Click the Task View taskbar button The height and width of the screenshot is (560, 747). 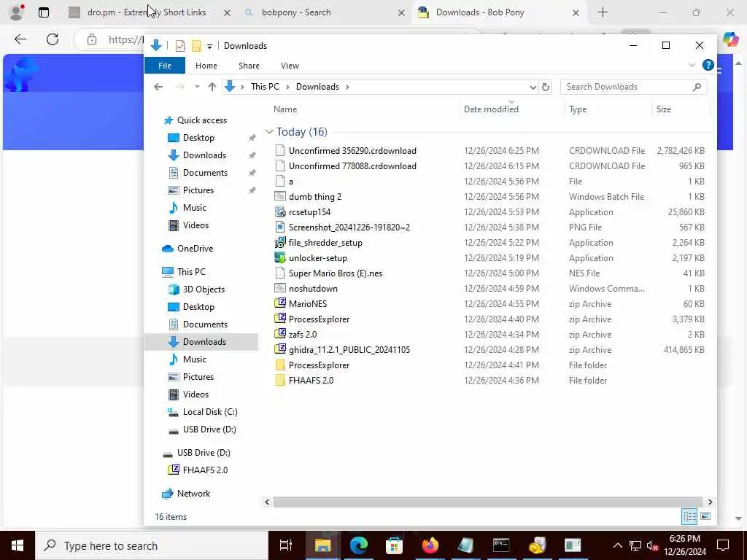pos(286,545)
